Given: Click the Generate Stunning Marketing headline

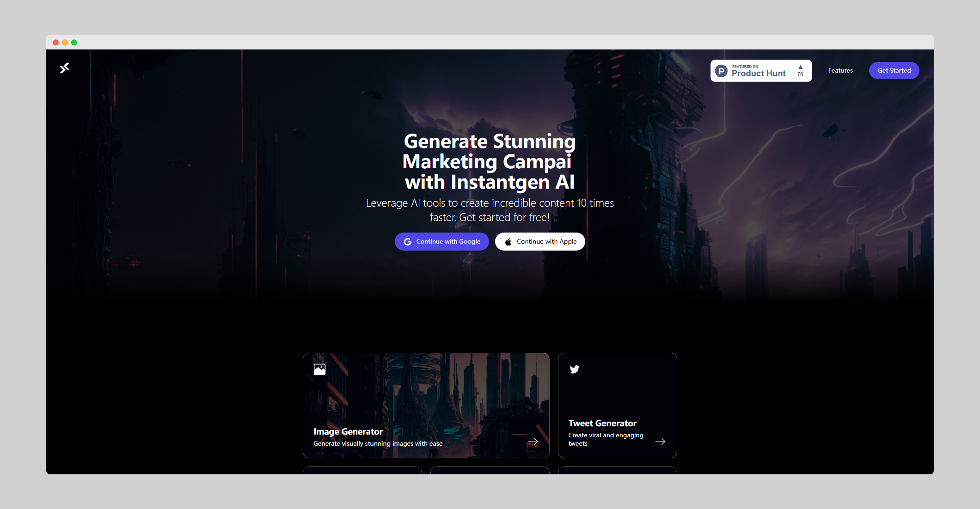Looking at the screenshot, I should [x=490, y=161].
